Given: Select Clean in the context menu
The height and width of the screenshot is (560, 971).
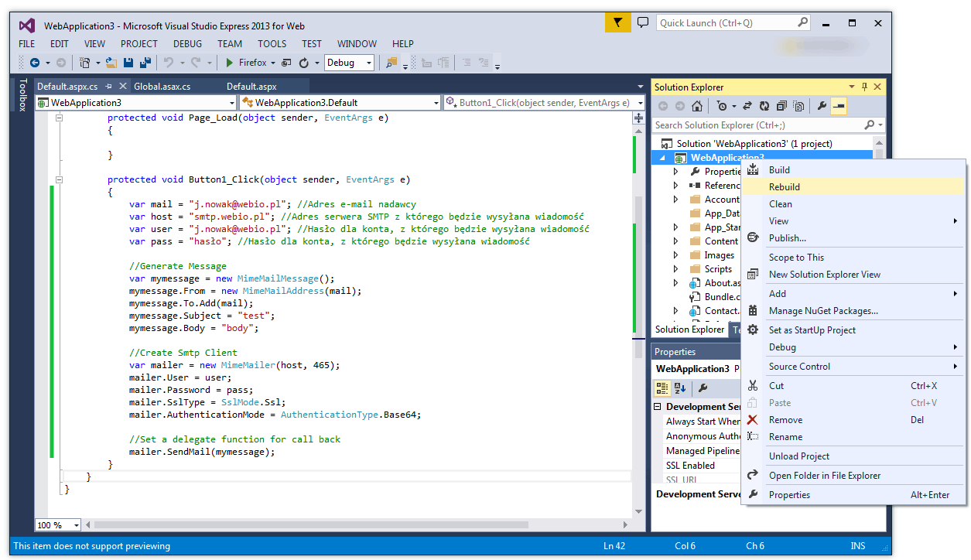Looking at the screenshot, I should [853, 204].
